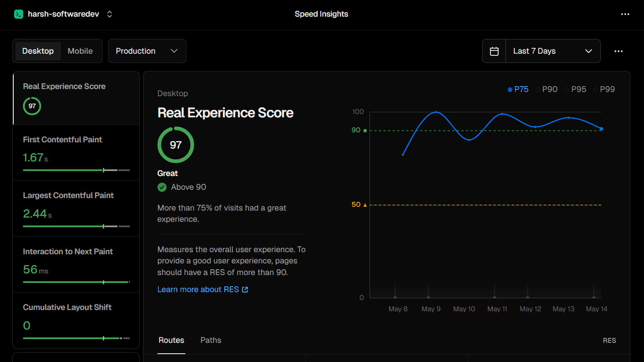Switch to the Desktop view
The width and height of the screenshot is (644, 362).
(38, 51)
